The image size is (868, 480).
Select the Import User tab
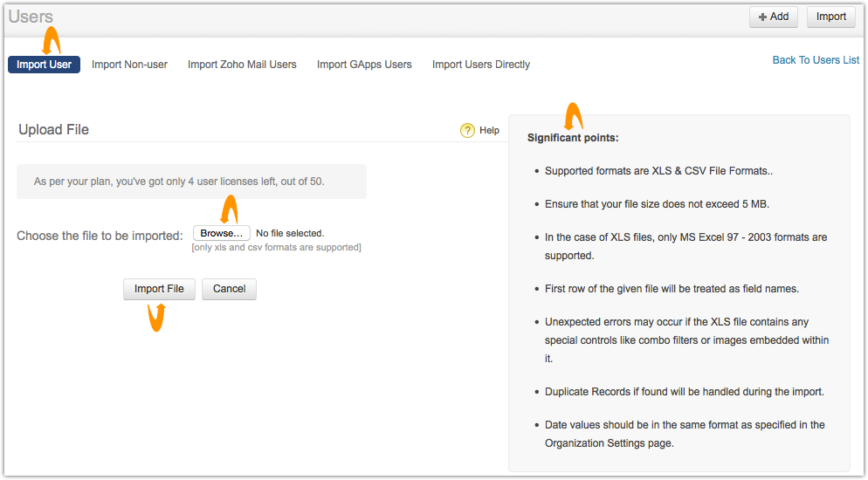[44, 65]
